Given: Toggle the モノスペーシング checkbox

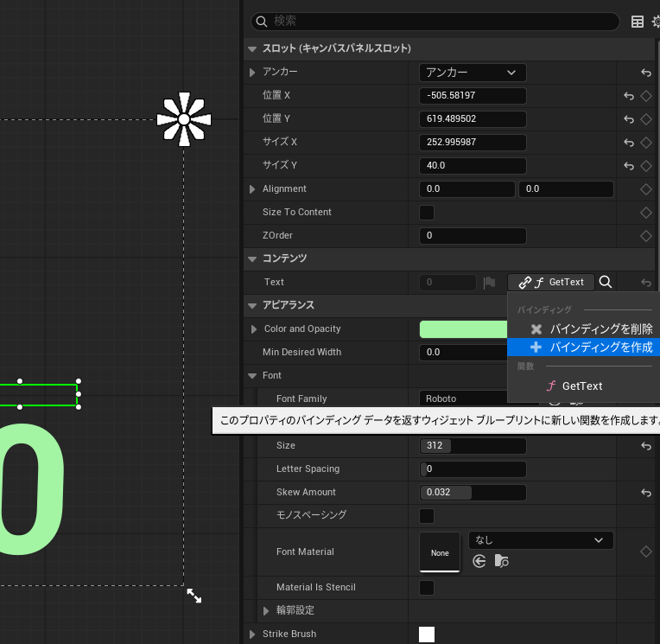Looking at the screenshot, I should 427,516.
